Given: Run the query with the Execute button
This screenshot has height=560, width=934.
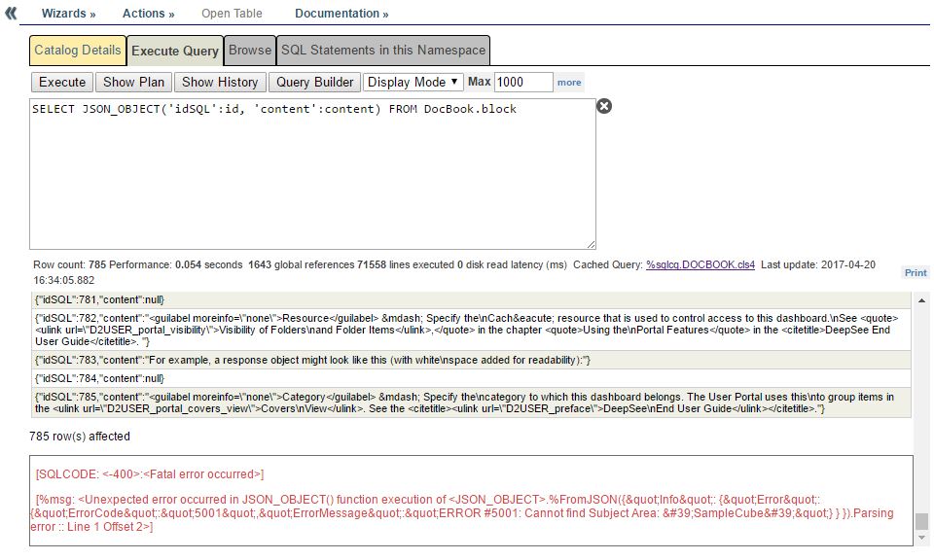Looking at the screenshot, I should [x=62, y=82].
